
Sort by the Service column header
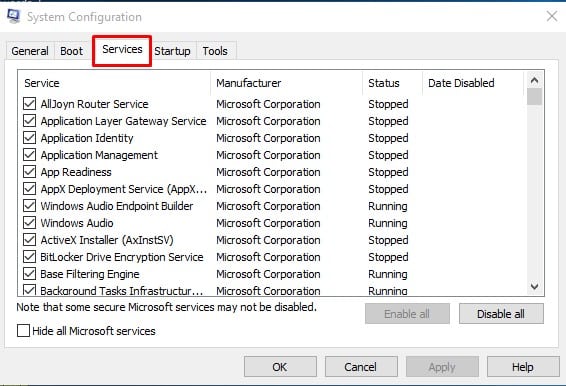pos(114,83)
